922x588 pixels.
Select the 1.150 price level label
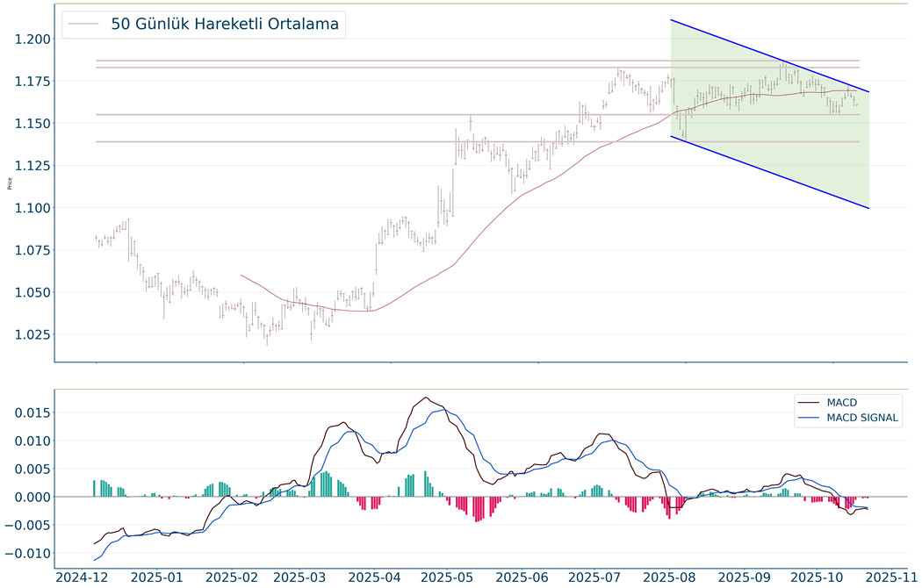tap(30, 124)
